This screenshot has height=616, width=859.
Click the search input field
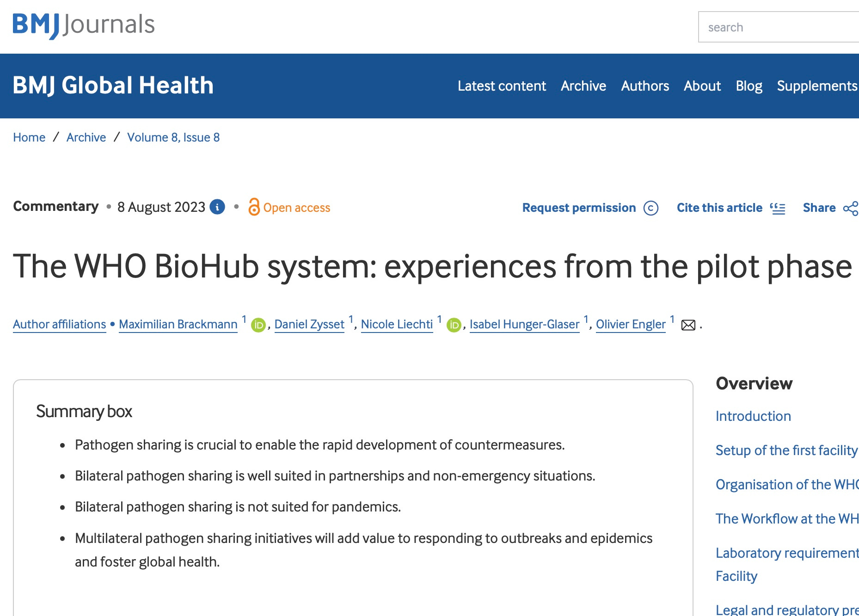(x=779, y=27)
